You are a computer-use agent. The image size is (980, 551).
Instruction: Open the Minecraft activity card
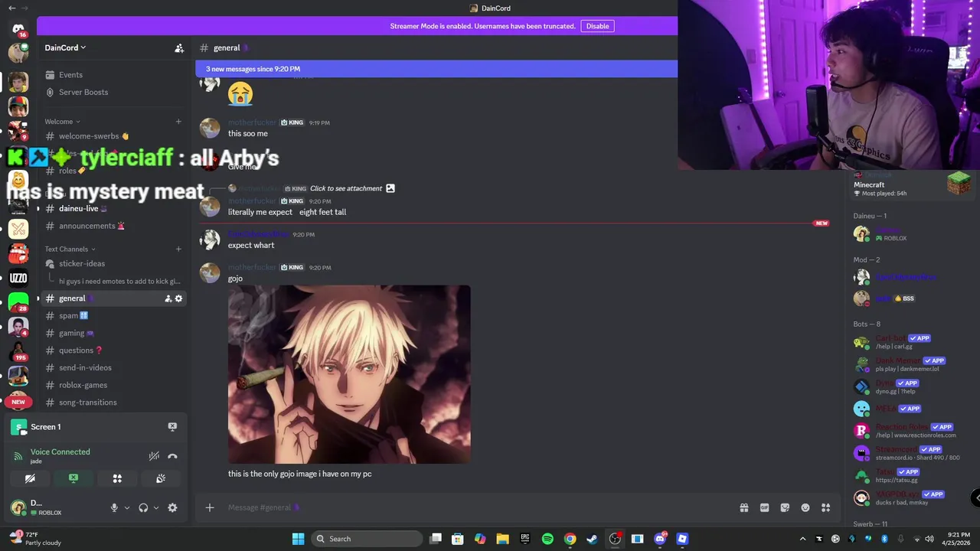tap(913, 184)
